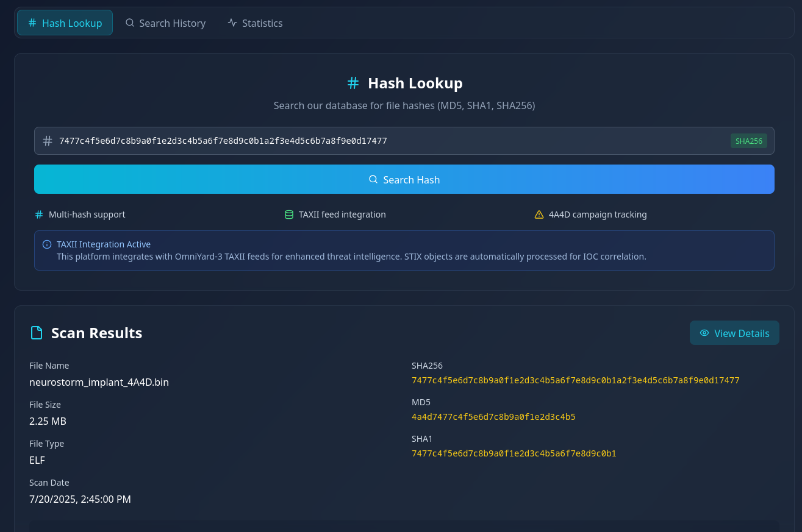Image resolution: width=802 pixels, height=532 pixels.
Task: Select the SHA1 hash value in results
Action: [x=514, y=453]
